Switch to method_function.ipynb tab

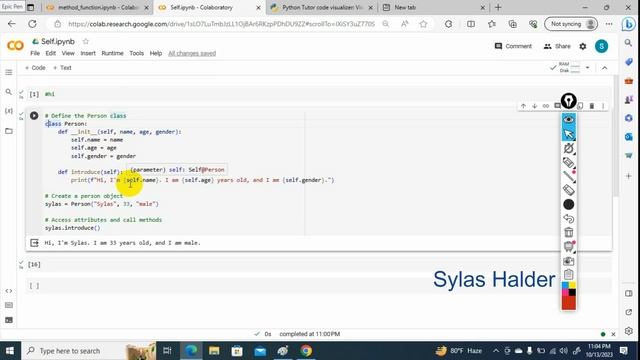tap(97, 7)
